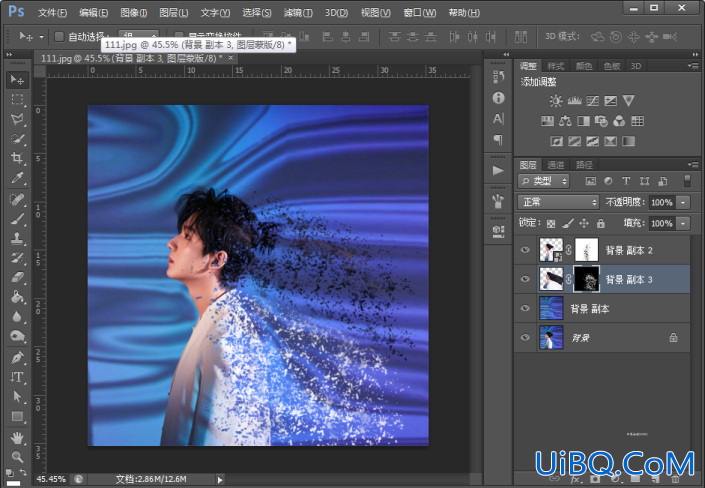This screenshot has height=488, width=705.
Task: Select the Sponge tool
Action: coord(17,336)
